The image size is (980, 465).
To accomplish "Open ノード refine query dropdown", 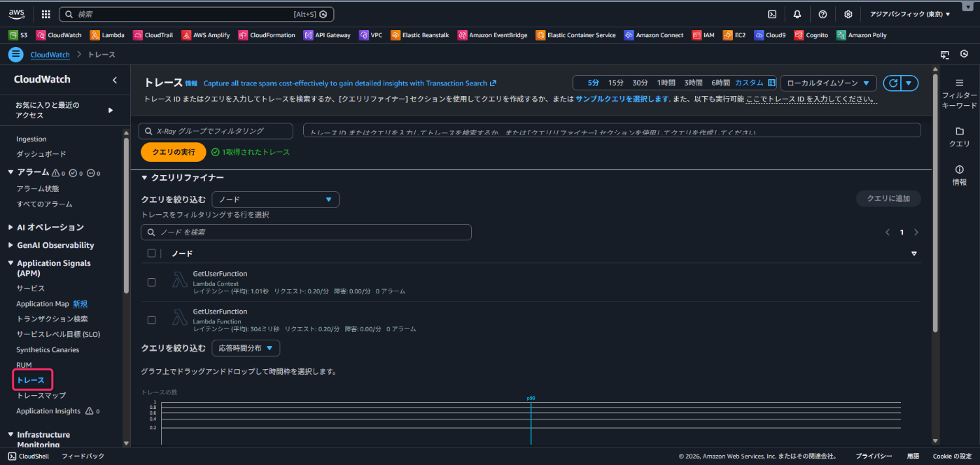I will click(275, 200).
